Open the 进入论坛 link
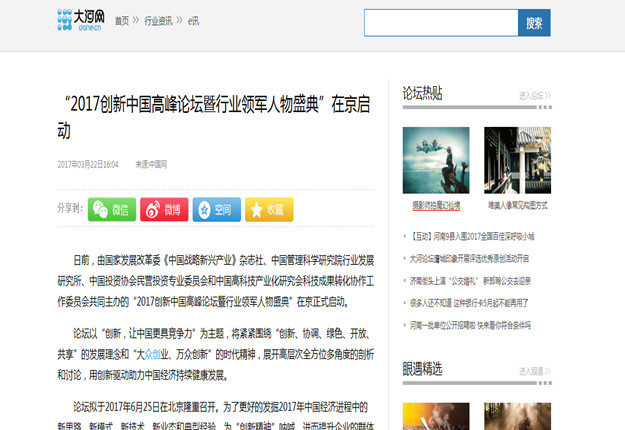 [535, 95]
